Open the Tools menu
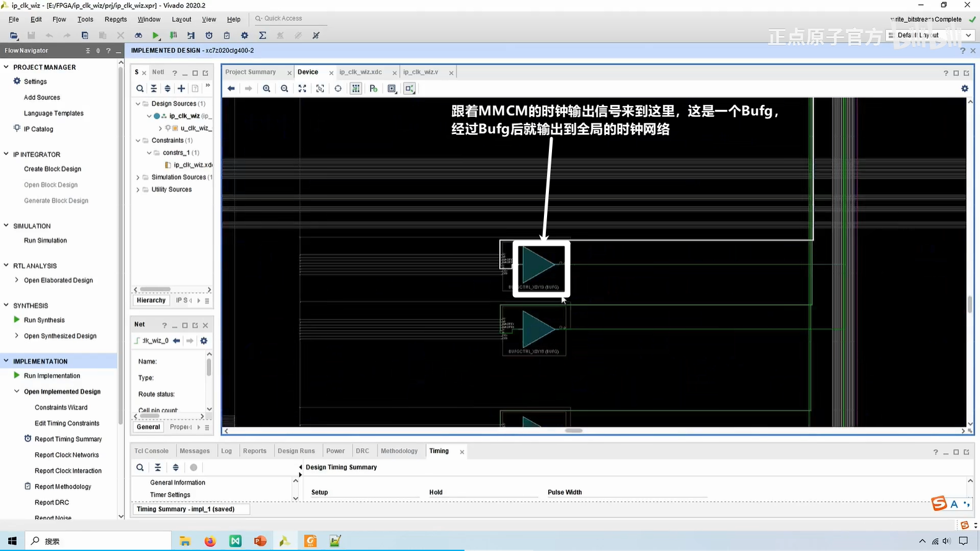 point(85,19)
